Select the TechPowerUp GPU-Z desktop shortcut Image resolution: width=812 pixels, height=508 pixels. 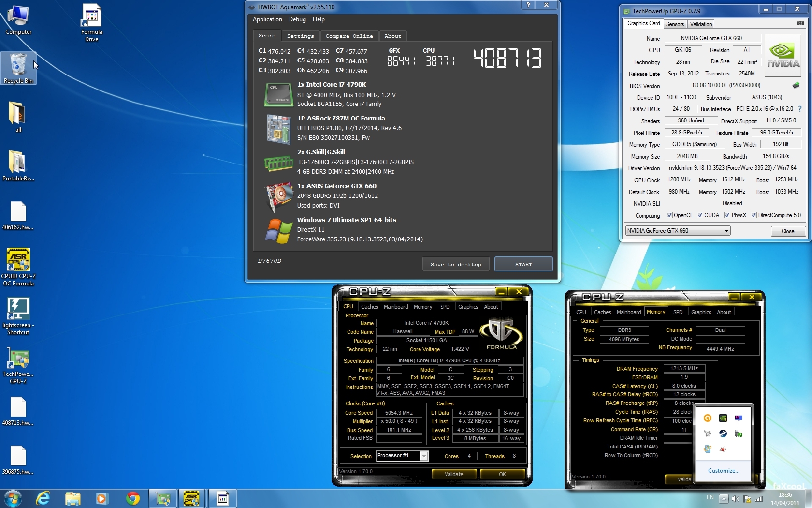[18, 365]
